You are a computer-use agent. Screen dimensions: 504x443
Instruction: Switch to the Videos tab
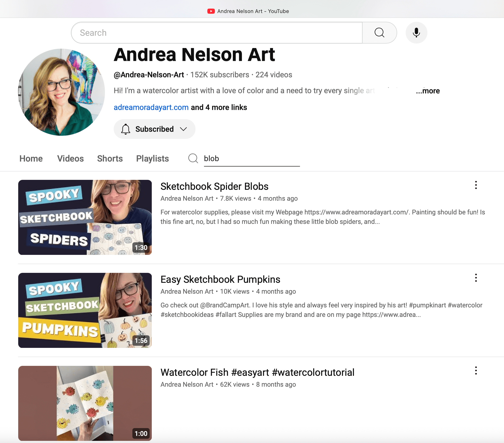point(70,159)
